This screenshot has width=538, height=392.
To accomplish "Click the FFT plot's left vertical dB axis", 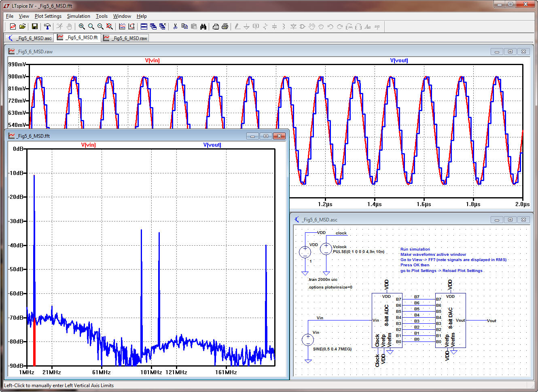I will pos(18,257).
